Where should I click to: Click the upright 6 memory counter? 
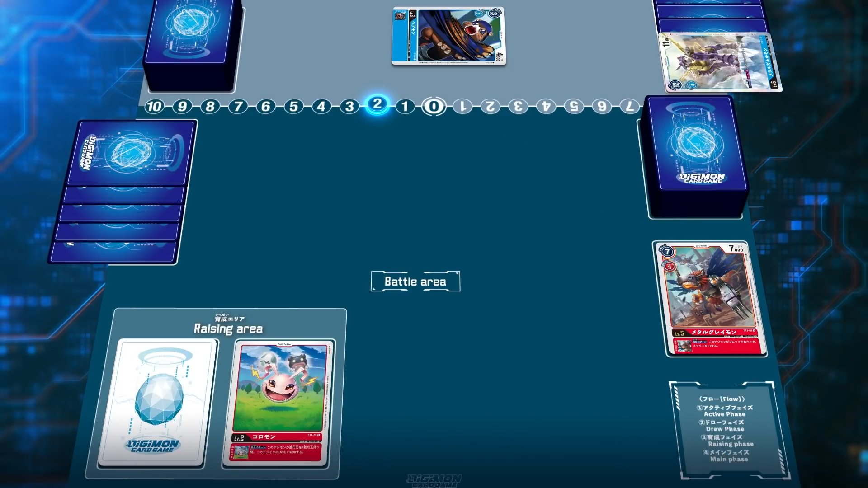coord(266,107)
